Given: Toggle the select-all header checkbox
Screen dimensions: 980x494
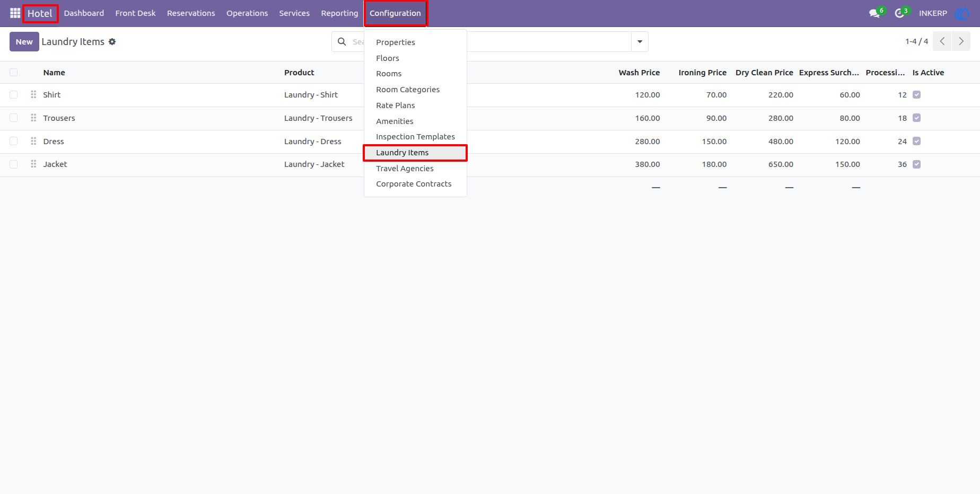Looking at the screenshot, I should (x=14, y=72).
